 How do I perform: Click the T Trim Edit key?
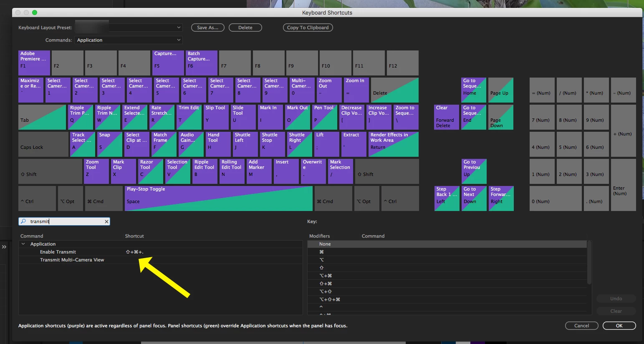click(189, 117)
